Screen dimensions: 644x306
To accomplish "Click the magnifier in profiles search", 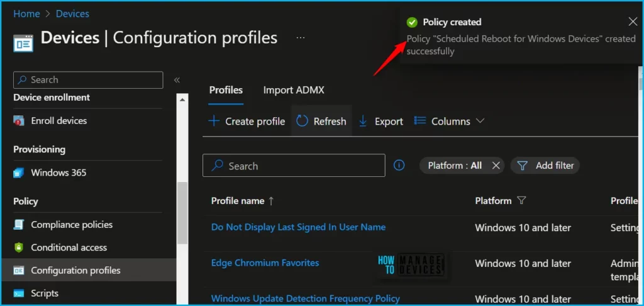I will [217, 166].
